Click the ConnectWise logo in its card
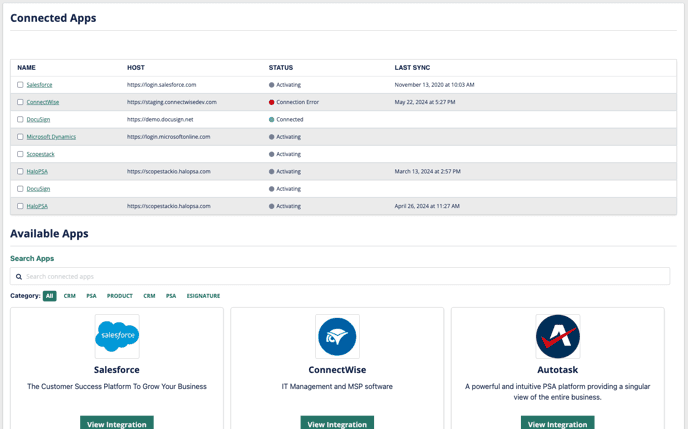This screenshot has width=688, height=429. [337, 336]
